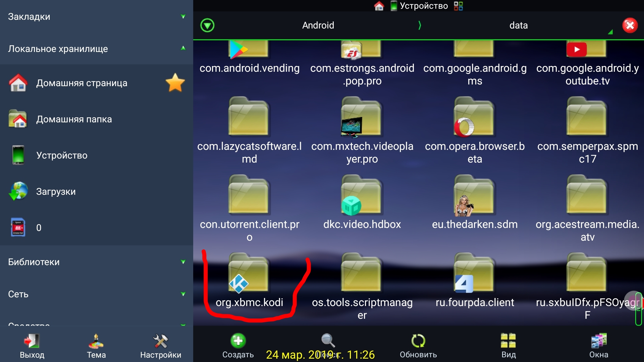The height and width of the screenshot is (362, 644).
Task: Open the com.google.android.gms folder
Action: [475, 63]
